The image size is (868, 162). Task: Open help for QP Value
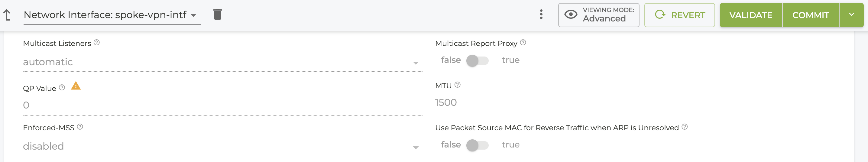coord(62,88)
